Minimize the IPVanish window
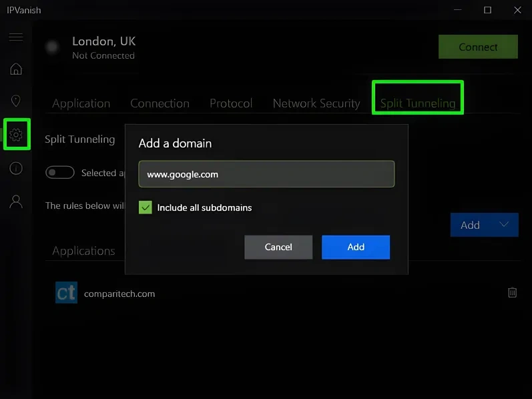 pos(458,10)
